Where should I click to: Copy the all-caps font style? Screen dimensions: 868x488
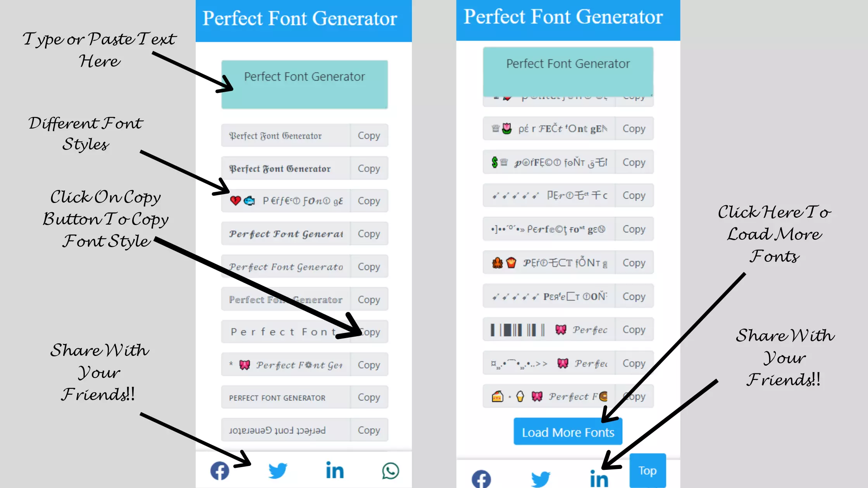(369, 397)
